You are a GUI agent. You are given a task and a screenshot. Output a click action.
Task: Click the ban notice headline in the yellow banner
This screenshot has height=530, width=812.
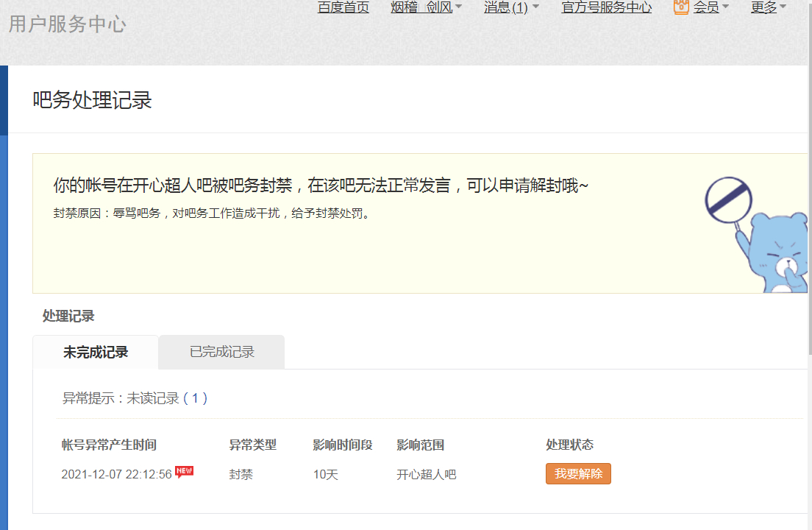point(321,185)
